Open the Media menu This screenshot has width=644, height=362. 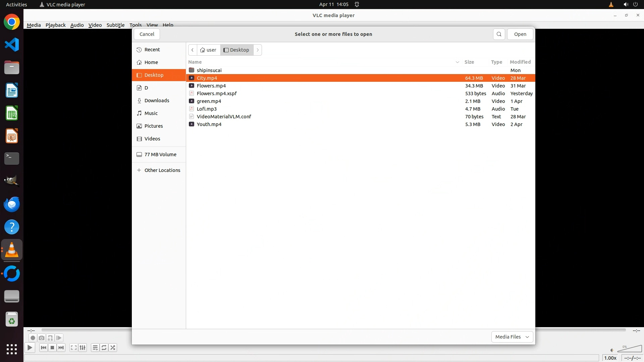(34, 25)
